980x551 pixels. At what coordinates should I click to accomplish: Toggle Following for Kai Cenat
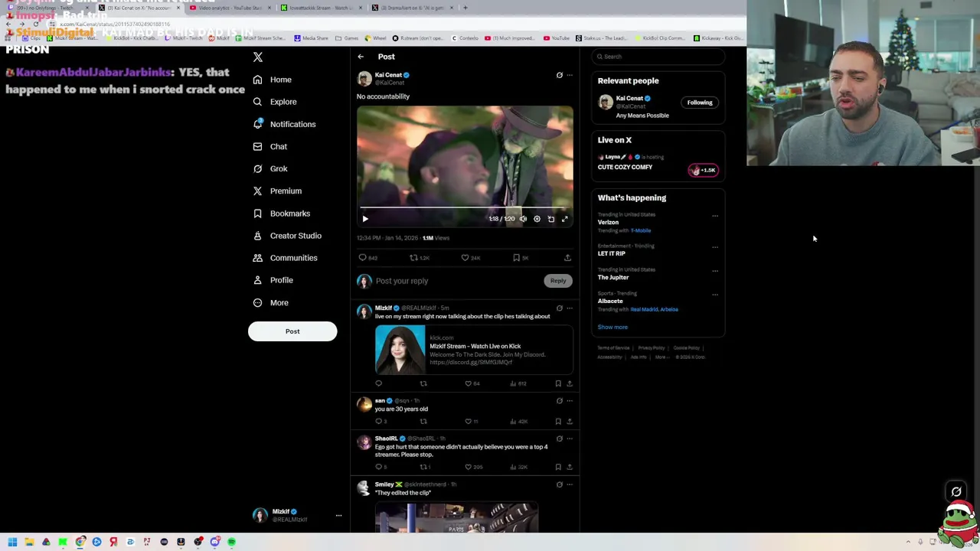coord(700,103)
